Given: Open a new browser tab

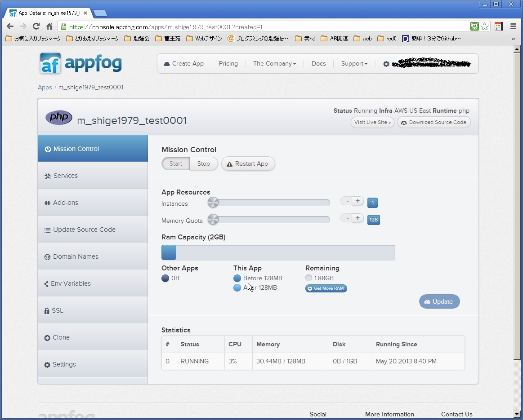Looking at the screenshot, I should [100, 13].
